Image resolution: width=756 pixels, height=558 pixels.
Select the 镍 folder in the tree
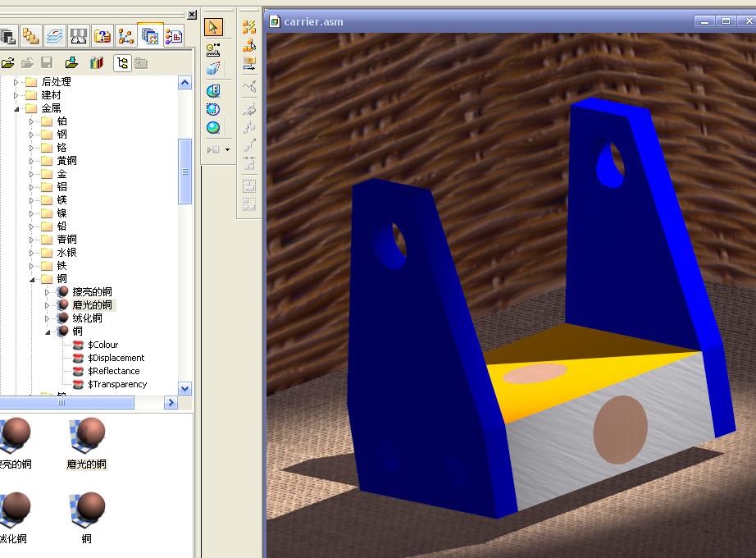click(x=61, y=213)
